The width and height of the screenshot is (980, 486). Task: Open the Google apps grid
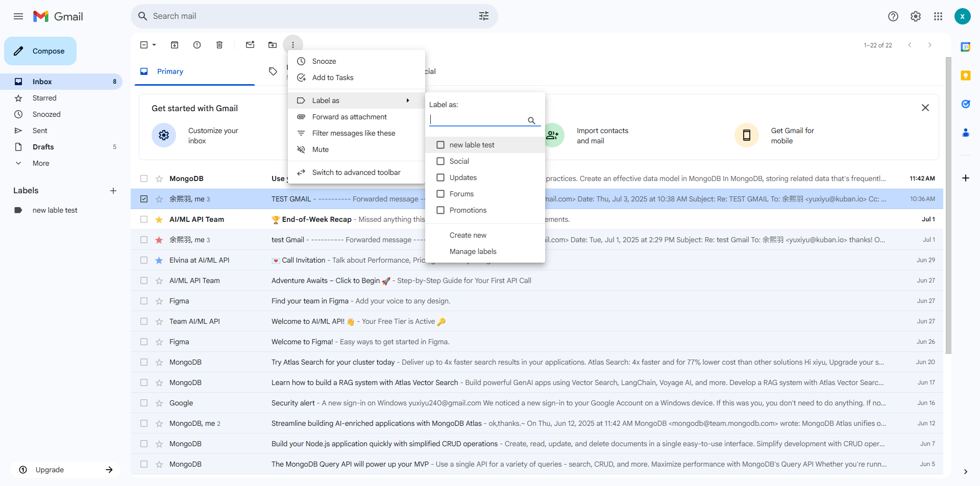tap(938, 16)
